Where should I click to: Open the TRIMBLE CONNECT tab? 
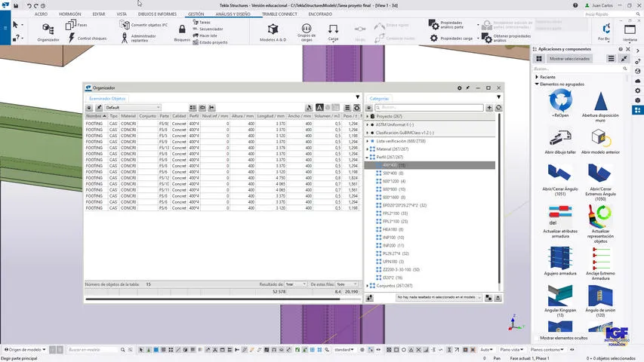(x=279, y=14)
